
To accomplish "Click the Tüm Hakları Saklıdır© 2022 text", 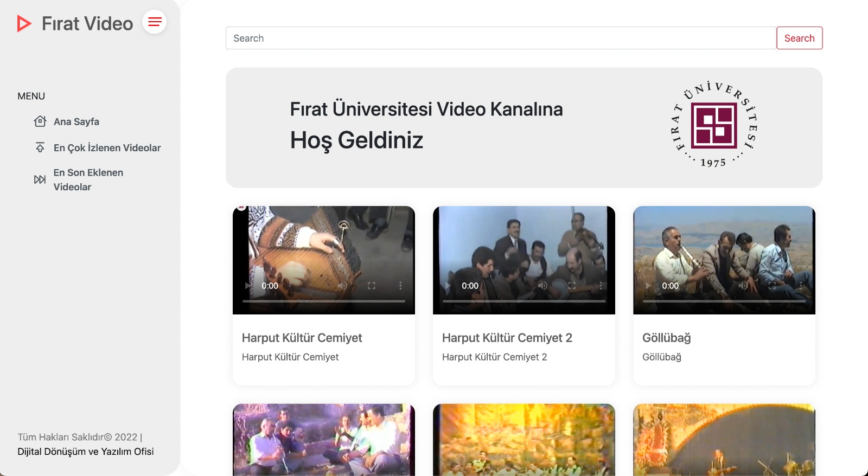I will point(80,437).
